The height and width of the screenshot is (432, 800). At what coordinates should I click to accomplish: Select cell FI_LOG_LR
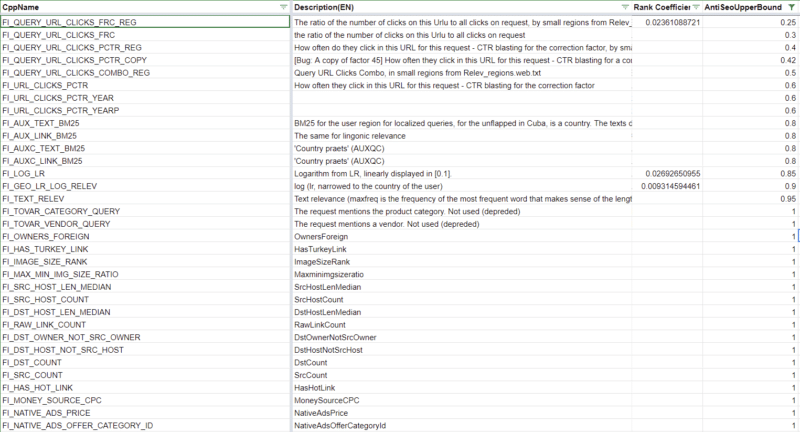tap(145, 173)
